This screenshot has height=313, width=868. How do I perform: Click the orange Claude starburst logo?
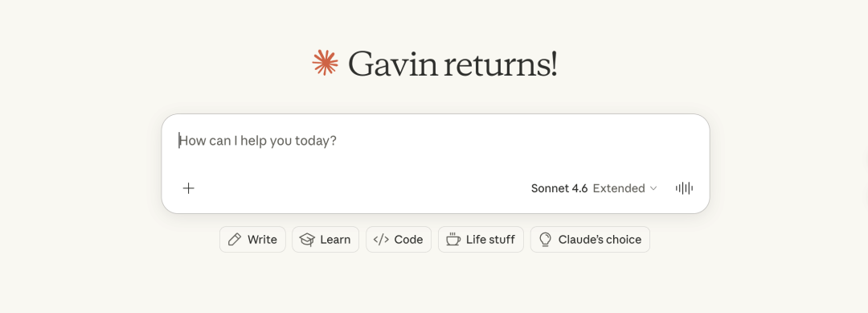tap(325, 63)
